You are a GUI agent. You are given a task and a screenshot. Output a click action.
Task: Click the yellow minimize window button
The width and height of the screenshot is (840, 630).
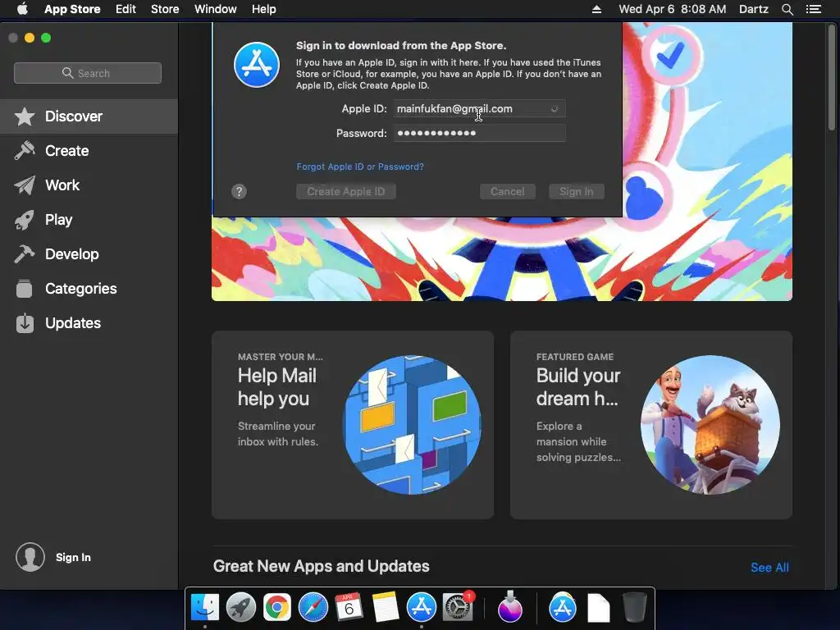coord(30,38)
